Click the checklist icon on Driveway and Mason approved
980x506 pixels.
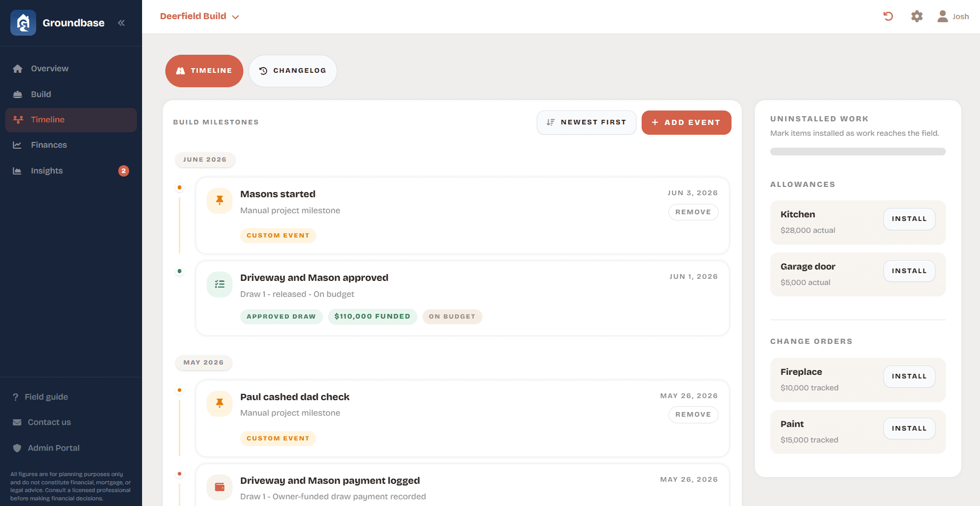tap(220, 284)
